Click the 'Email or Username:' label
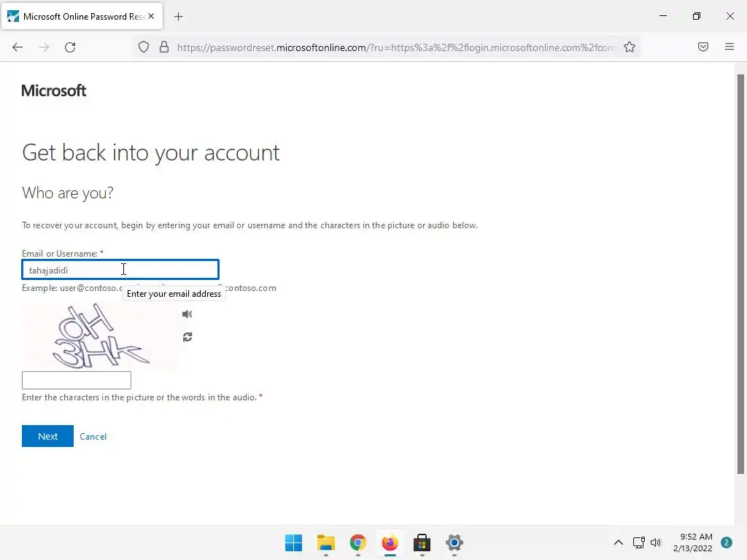 (63, 253)
